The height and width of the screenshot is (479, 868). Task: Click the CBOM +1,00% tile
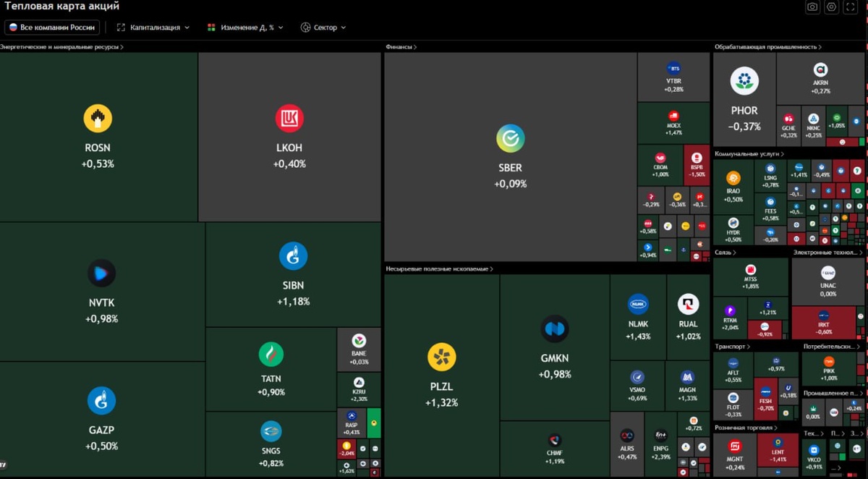click(x=660, y=166)
